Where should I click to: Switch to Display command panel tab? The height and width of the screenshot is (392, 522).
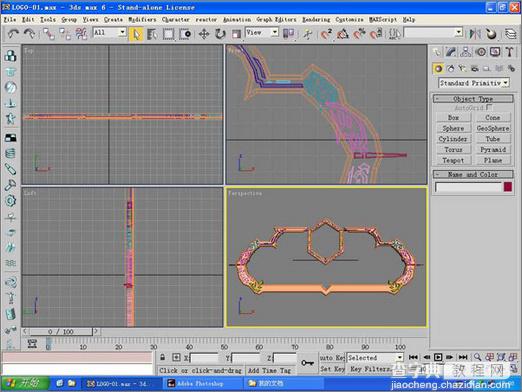point(495,52)
